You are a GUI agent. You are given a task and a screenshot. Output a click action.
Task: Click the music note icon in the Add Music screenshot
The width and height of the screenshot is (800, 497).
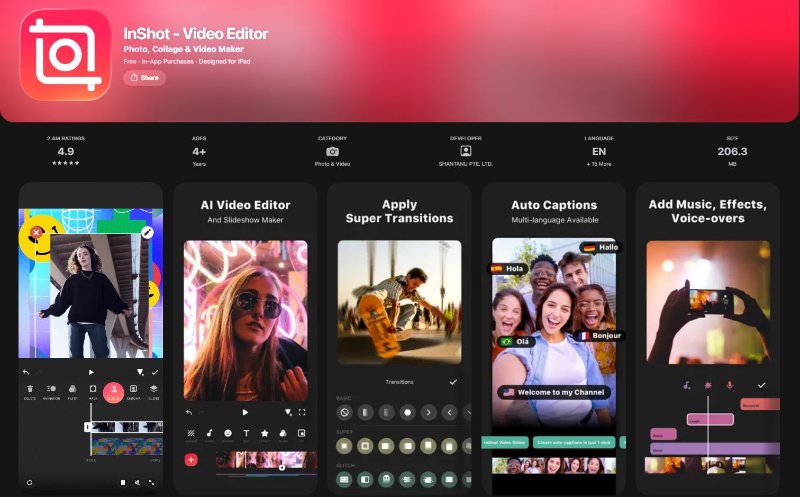tap(687, 385)
